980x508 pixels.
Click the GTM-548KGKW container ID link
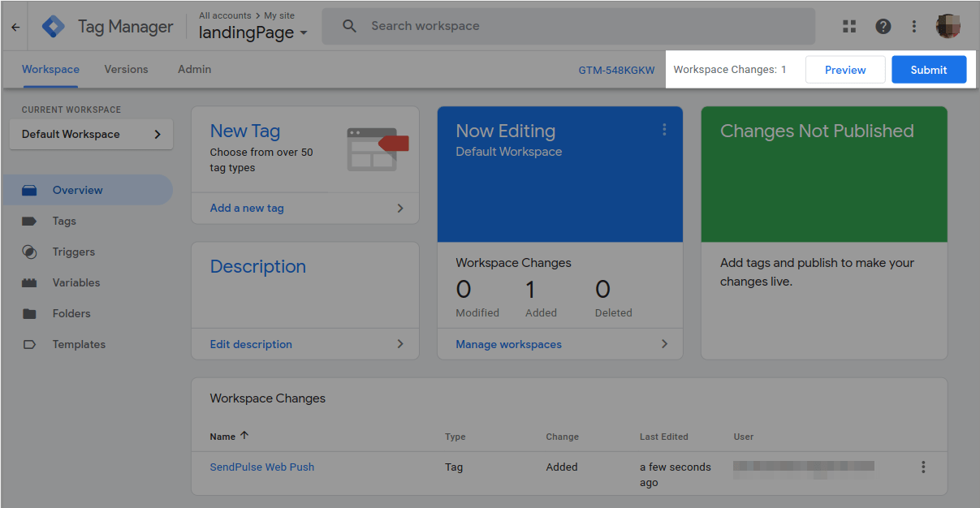click(x=616, y=71)
